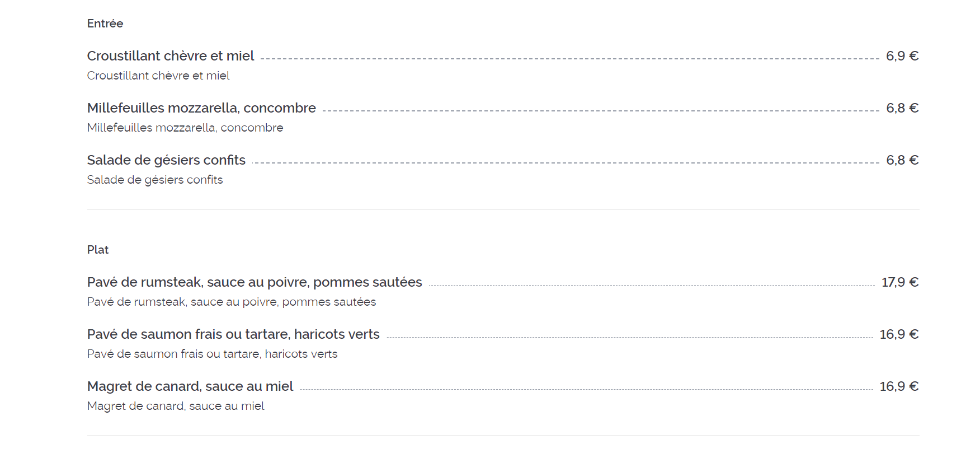Click the Pavé de rumsteak description line
Image resolution: width=980 pixels, height=467 pixels.
click(232, 302)
